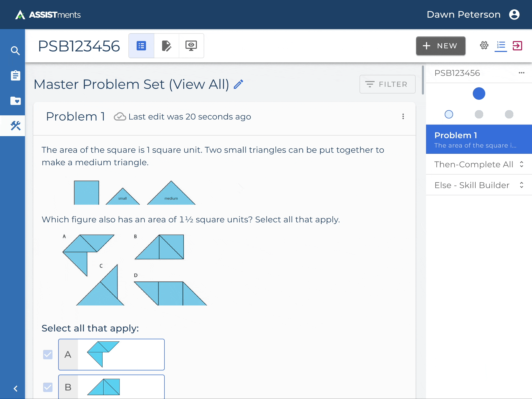Open the settings gear icon
Screen dimensions: 532x399
point(484,45)
